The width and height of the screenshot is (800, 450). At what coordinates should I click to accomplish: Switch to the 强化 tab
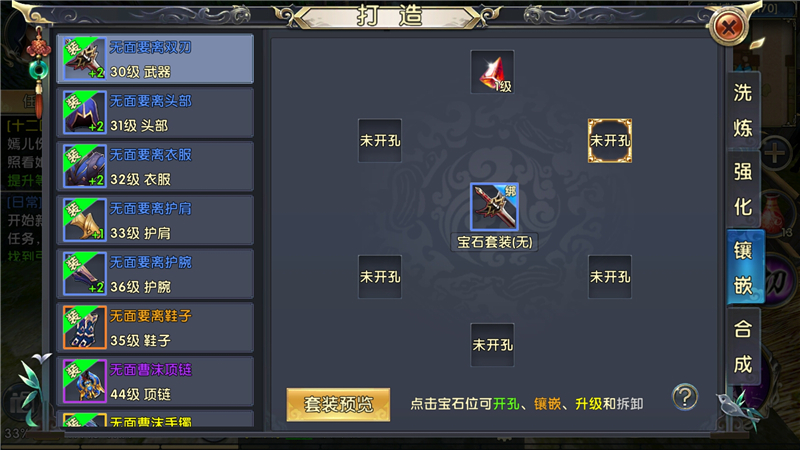[743, 189]
